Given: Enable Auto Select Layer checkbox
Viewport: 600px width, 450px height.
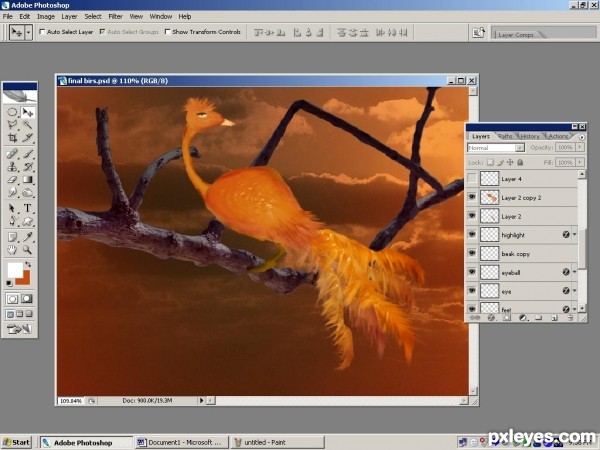Looking at the screenshot, I should 42,32.
